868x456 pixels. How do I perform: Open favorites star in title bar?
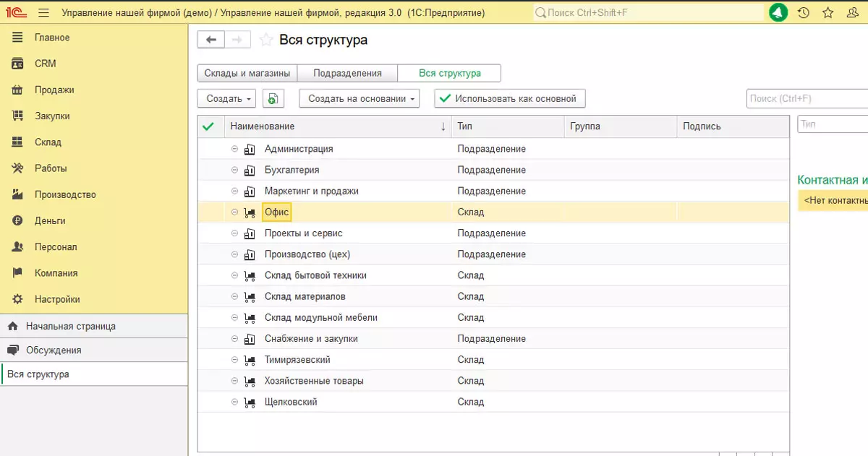827,13
